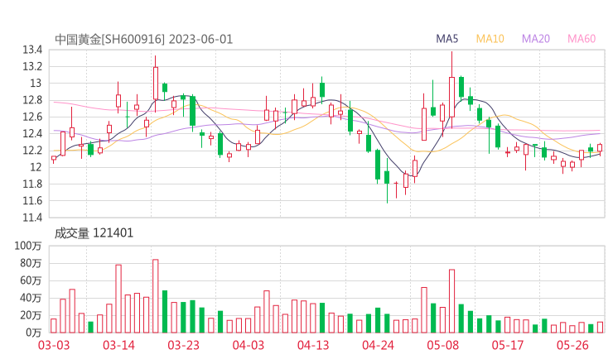Click the 03-23 date axis label
The image size is (613, 364).
click(x=183, y=345)
